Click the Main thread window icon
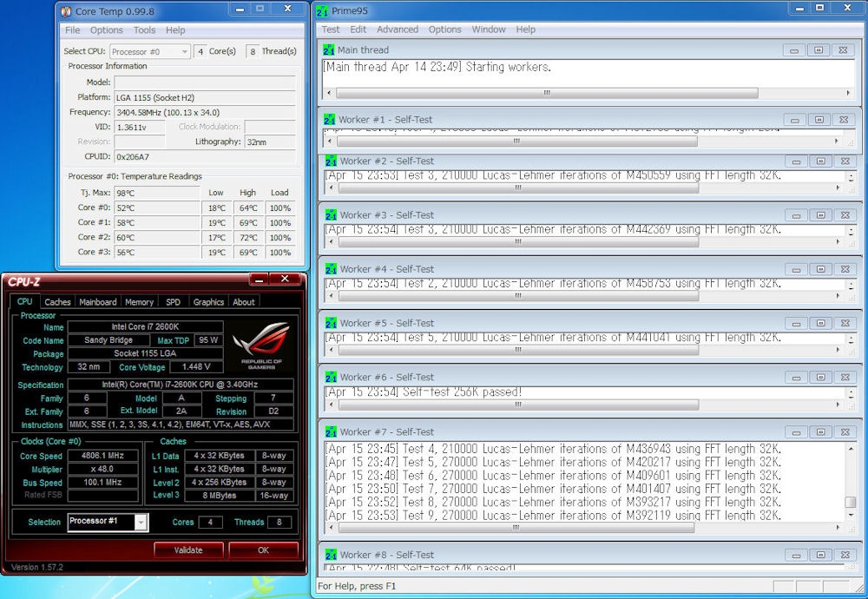 pyautogui.click(x=329, y=49)
